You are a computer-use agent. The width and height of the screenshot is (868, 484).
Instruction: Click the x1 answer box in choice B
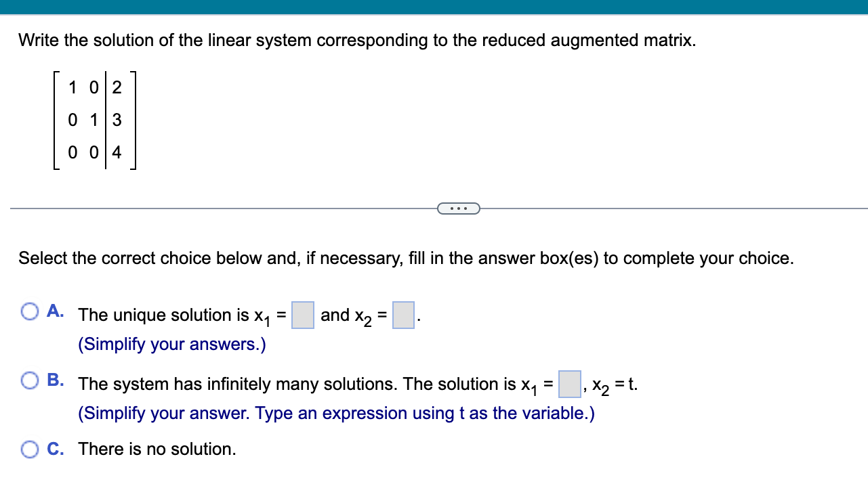(570, 384)
